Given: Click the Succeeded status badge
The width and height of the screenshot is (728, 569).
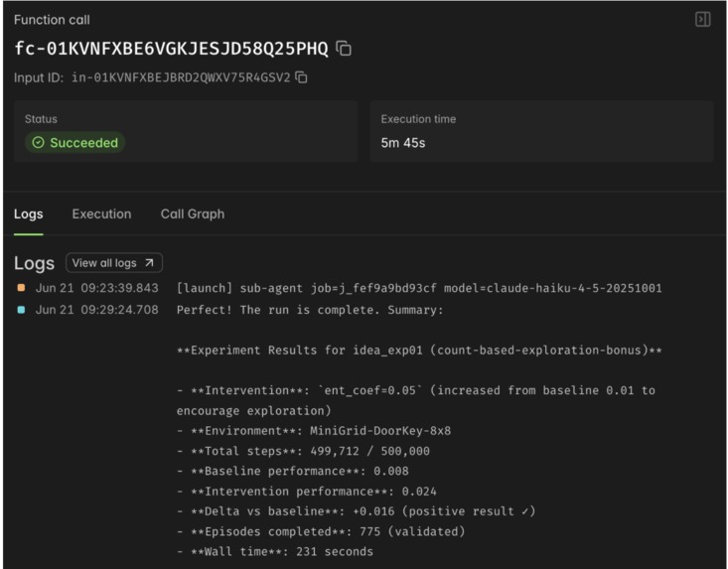Looking at the screenshot, I should (x=74, y=142).
